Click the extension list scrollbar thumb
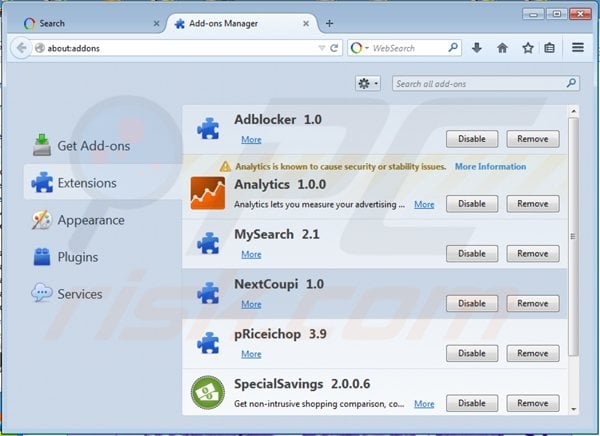 (573, 237)
